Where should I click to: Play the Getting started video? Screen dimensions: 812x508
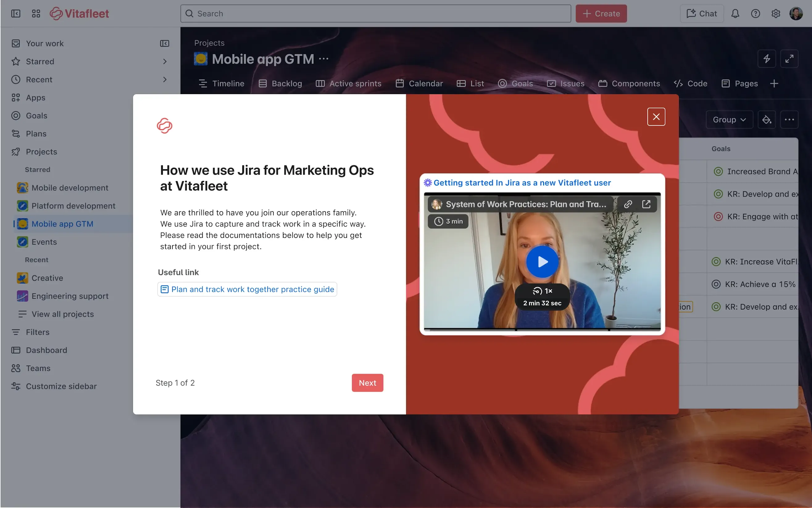click(542, 262)
